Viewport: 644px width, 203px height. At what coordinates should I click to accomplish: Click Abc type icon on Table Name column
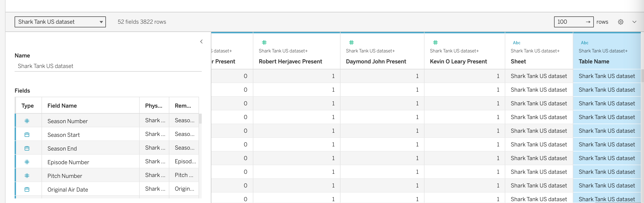coord(584,43)
